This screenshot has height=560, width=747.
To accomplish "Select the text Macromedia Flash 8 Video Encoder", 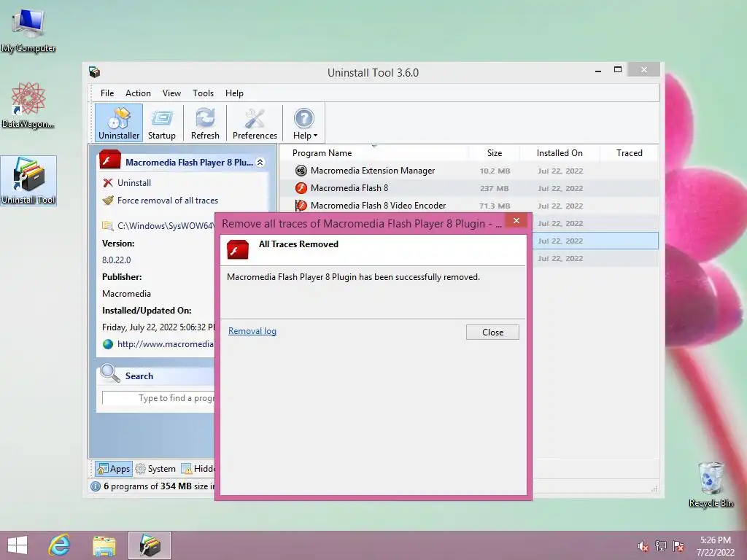I will pos(379,206).
